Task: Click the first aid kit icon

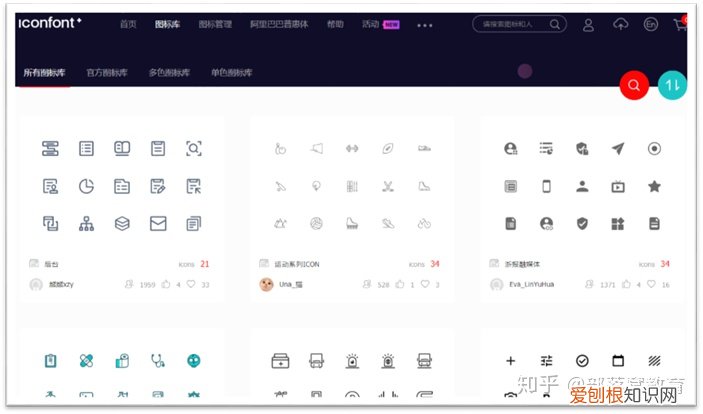Action: 280,361
